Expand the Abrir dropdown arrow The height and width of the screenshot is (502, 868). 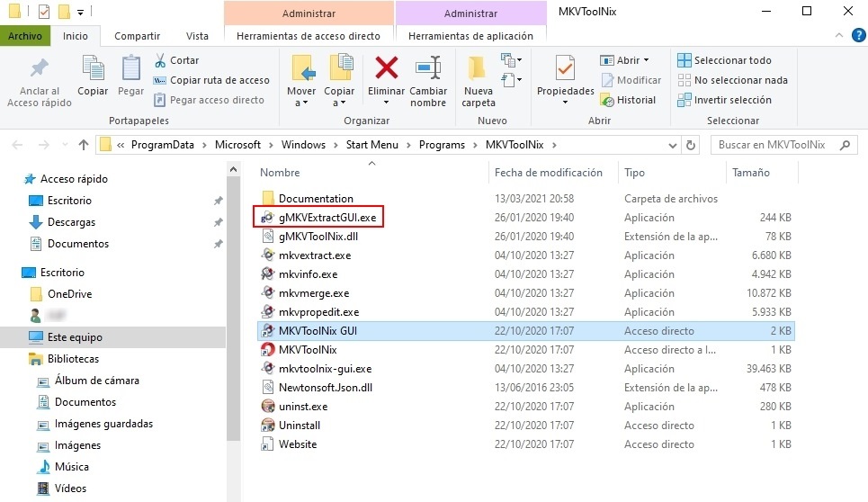(647, 60)
